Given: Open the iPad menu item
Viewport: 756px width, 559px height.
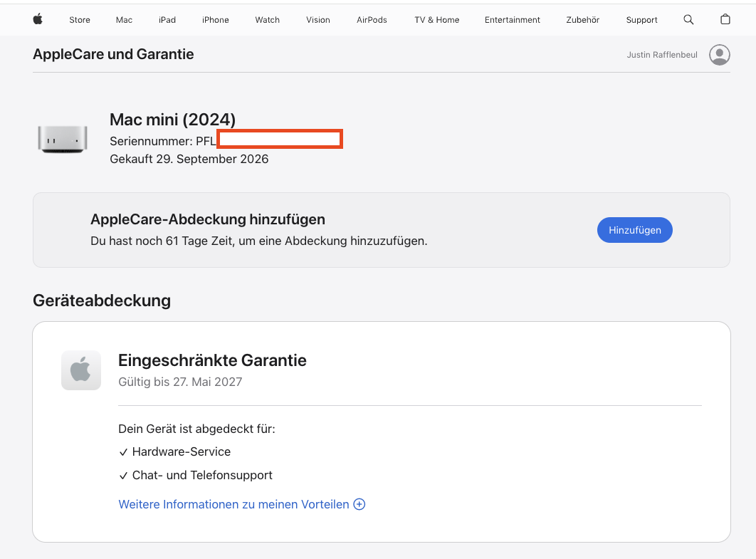Looking at the screenshot, I should click(167, 20).
